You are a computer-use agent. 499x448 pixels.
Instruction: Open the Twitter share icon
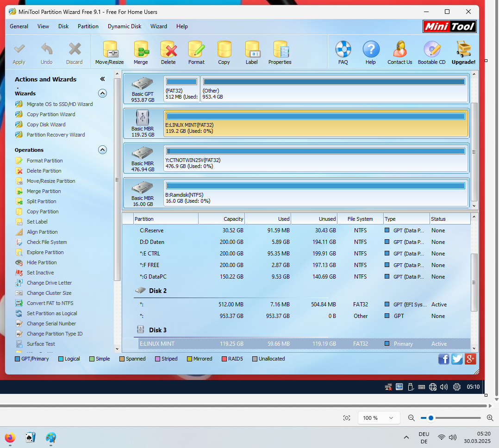coord(457,359)
